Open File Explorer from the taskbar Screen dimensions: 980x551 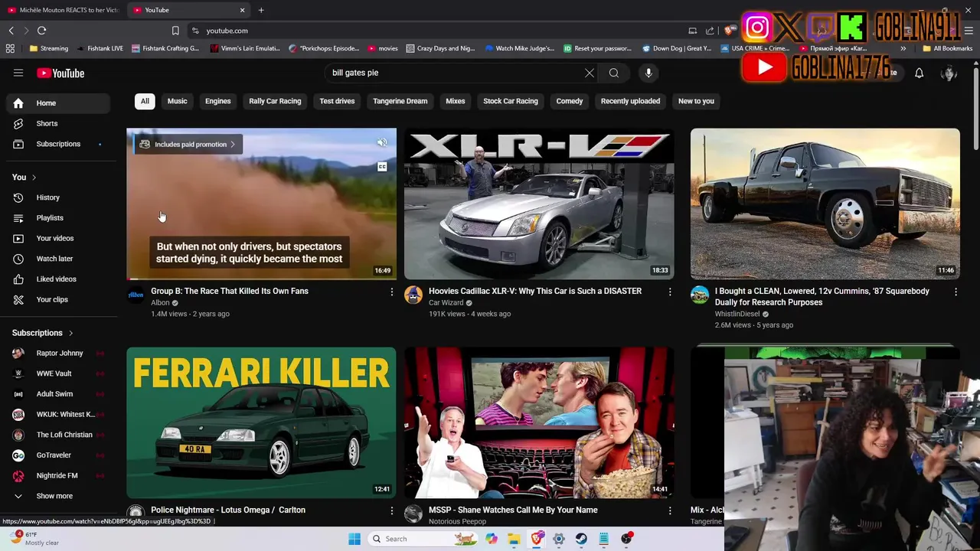[x=514, y=539]
